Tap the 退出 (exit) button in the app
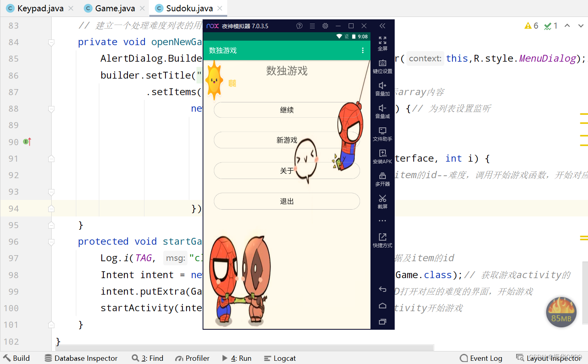Image resolution: width=588 pixels, height=364 pixels. (x=287, y=201)
